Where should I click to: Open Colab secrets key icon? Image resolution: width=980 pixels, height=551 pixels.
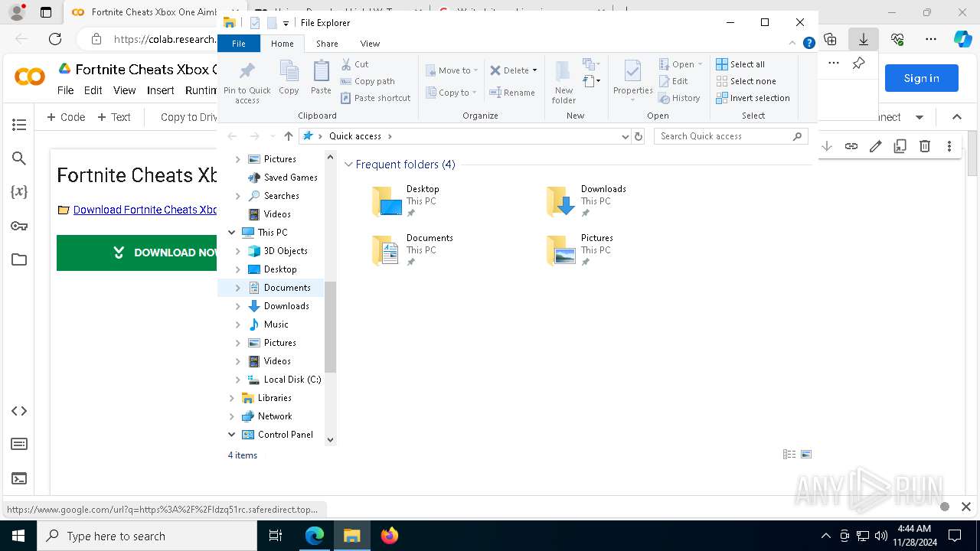(19, 226)
